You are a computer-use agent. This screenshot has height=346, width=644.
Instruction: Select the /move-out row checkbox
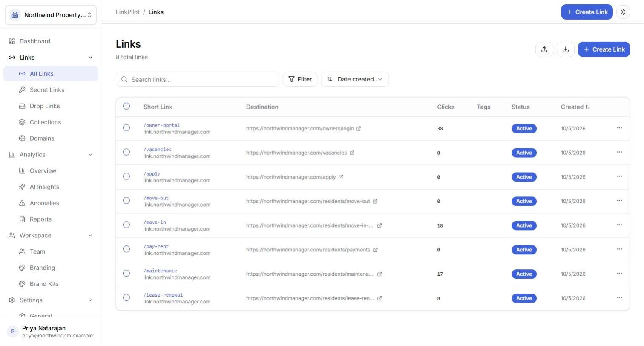click(126, 201)
